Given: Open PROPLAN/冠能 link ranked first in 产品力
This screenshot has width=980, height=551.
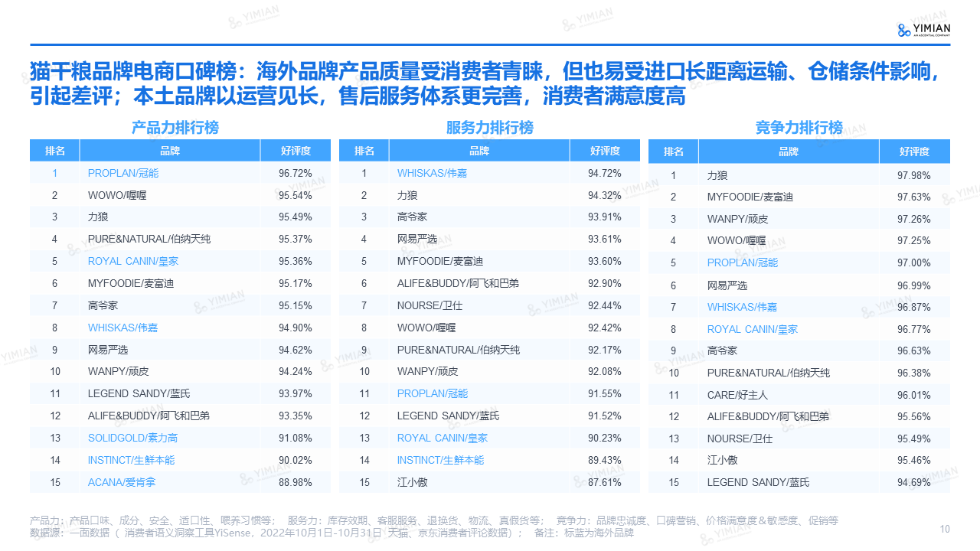Looking at the screenshot, I should [123, 173].
